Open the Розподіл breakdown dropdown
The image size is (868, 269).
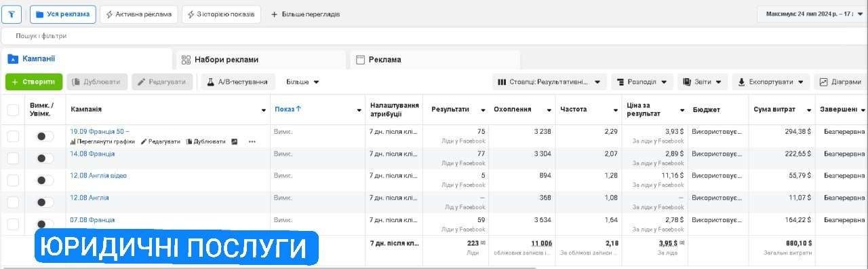(642, 82)
